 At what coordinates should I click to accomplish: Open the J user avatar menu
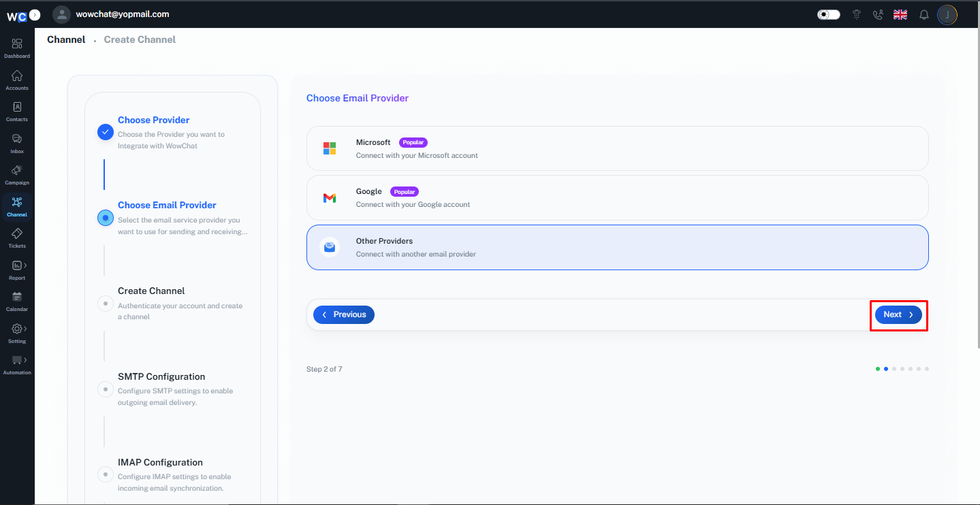(x=947, y=14)
